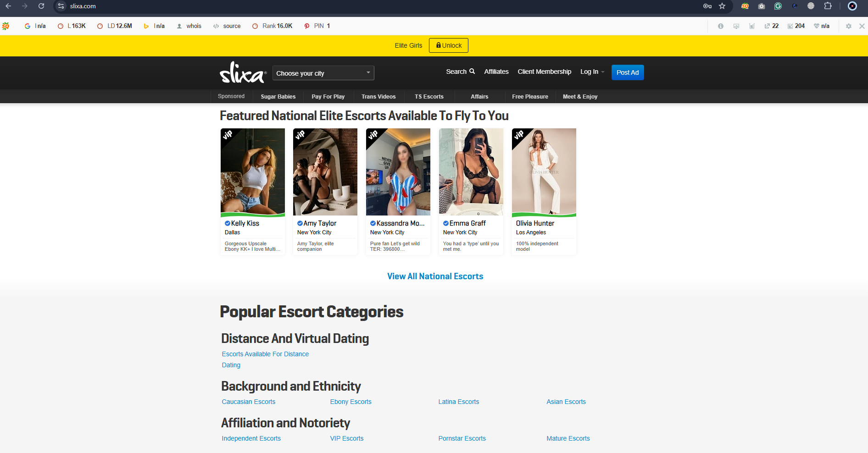Viewport: 868px width, 453px height.
Task: Click the SEOquake Google index icon
Action: pos(28,26)
